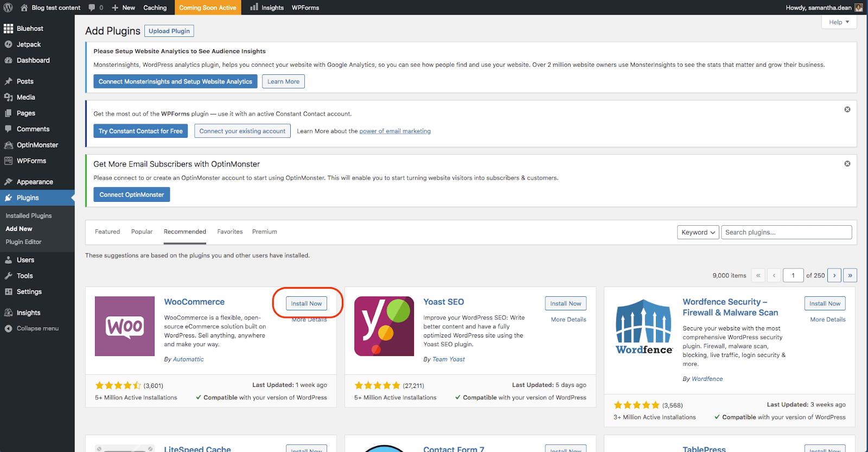This screenshot has width=868, height=452.
Task: Jump to the last page of plugins
Action: (850, 275)
